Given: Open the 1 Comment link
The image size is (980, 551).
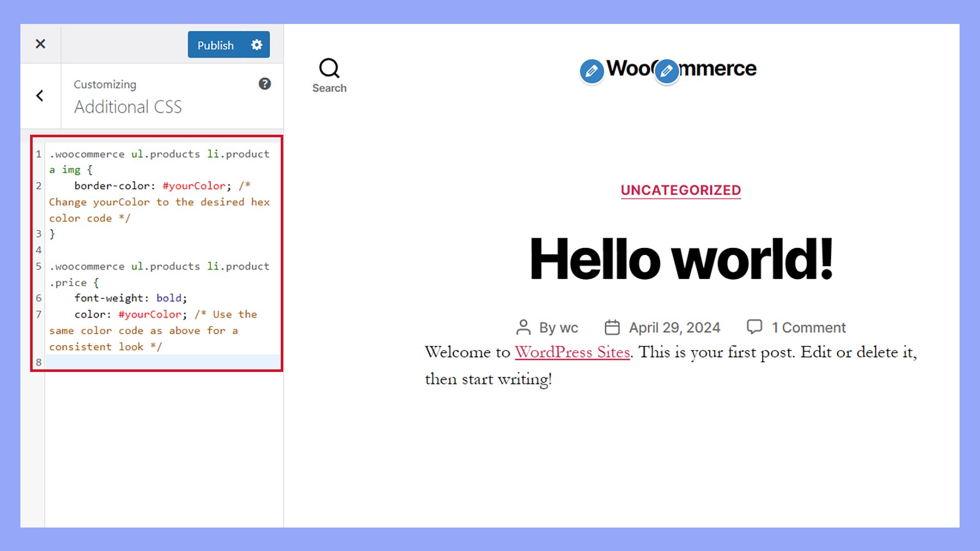Looking at the screenshot, I should (x=808, y=328).
